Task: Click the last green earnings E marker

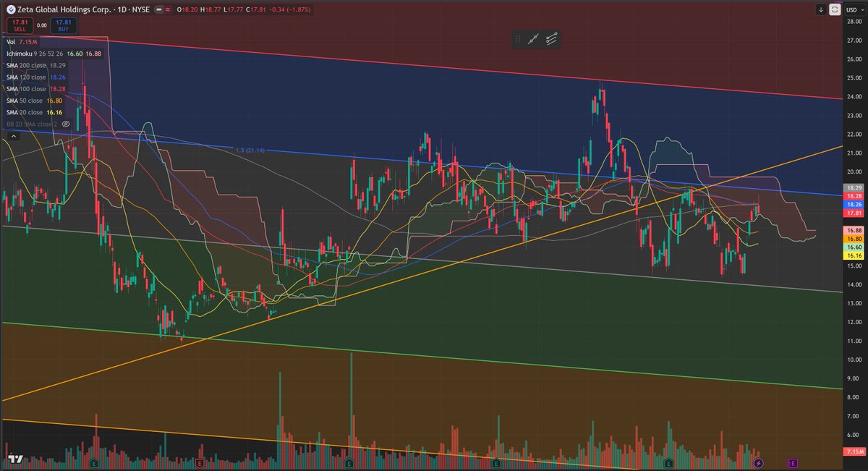Action: click(669, 462)
